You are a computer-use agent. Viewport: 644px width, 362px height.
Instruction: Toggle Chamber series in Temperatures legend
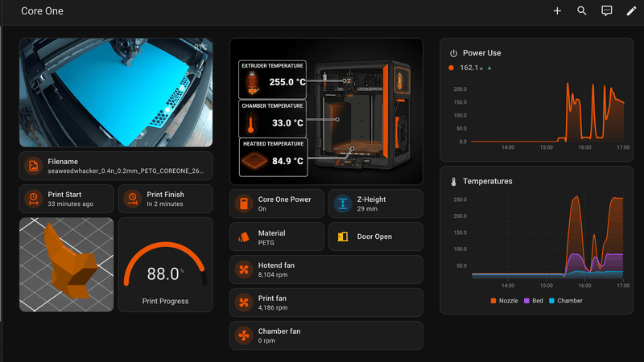tap(566, 301)
